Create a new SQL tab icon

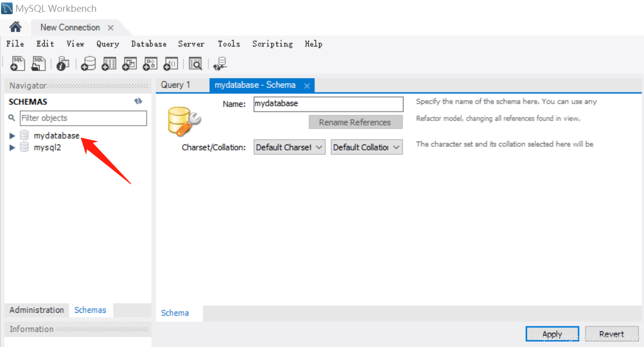[18, 63]
